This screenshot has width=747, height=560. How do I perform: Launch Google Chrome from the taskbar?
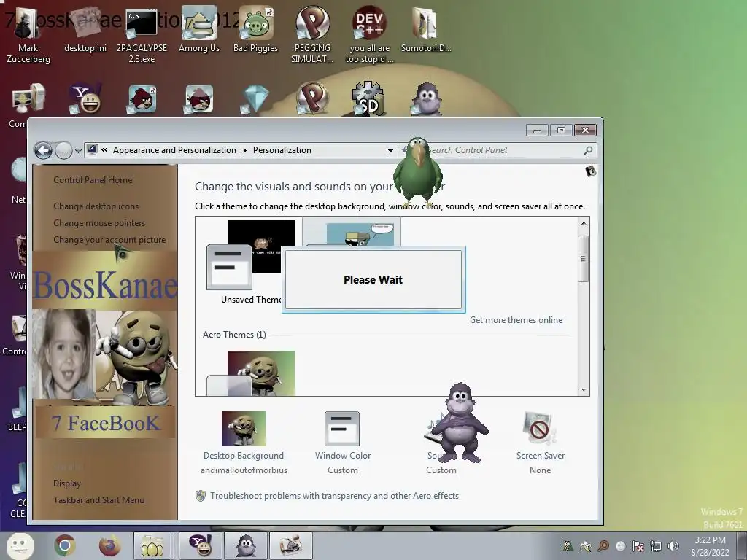tap(65, 545)
